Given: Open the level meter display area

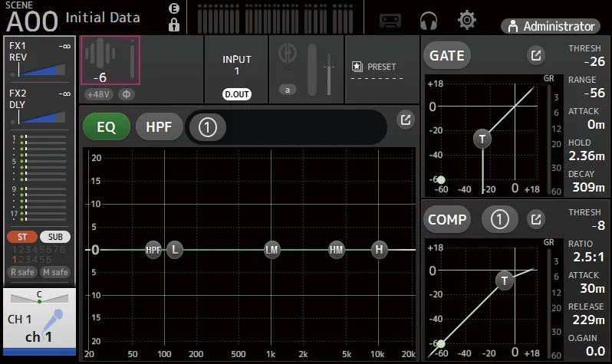Looking at the screenshot, I should pyautogui.click(x=275, y=18).
